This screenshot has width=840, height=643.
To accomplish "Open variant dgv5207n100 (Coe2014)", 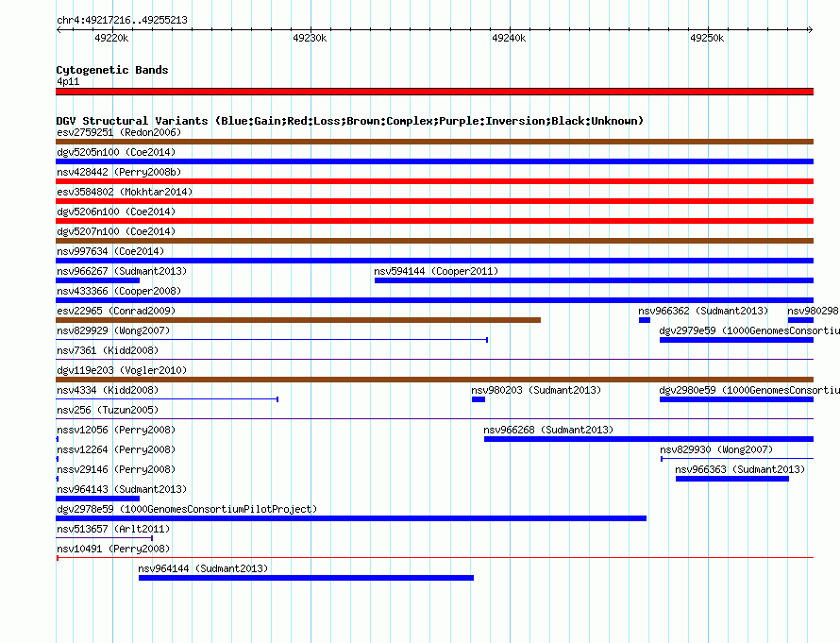I will click(x=116, y=231).
